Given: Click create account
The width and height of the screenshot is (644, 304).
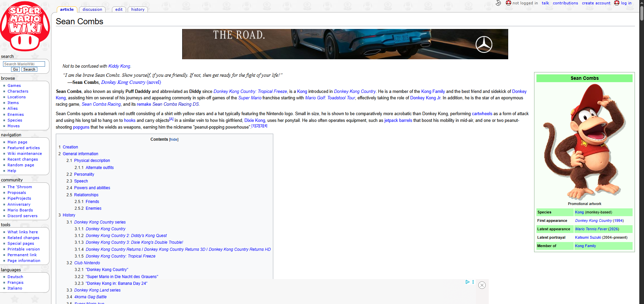Looking at the screenshot, I should (596, 3).
